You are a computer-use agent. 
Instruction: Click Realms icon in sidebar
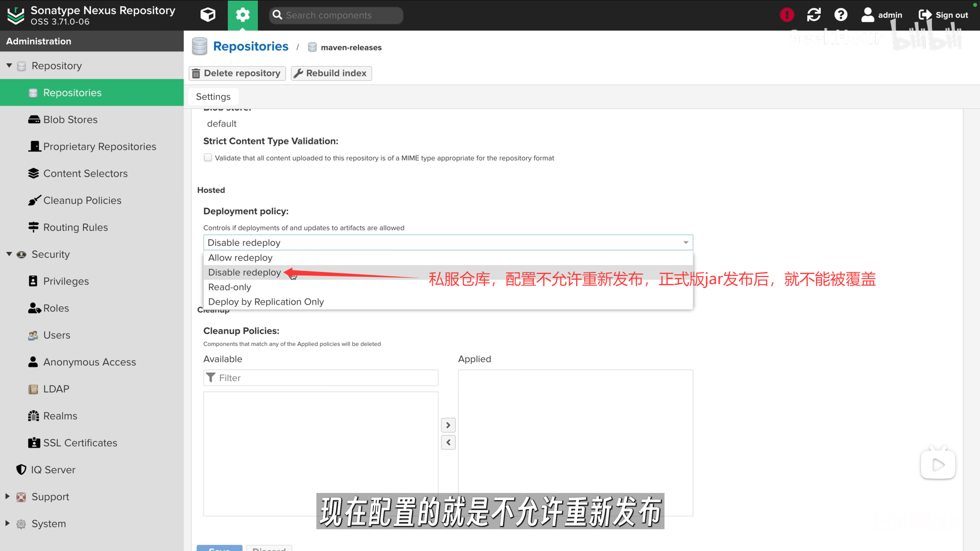(x=33, y=416)
